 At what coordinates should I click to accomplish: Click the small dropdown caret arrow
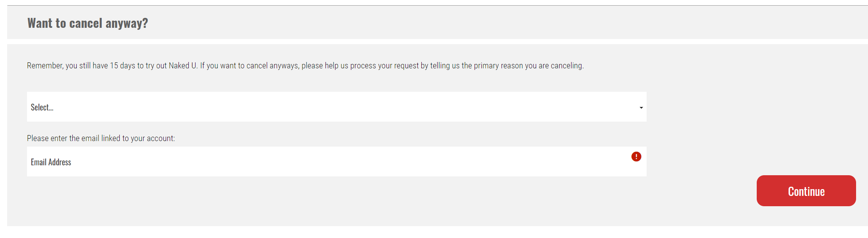[x=641, y=108]
